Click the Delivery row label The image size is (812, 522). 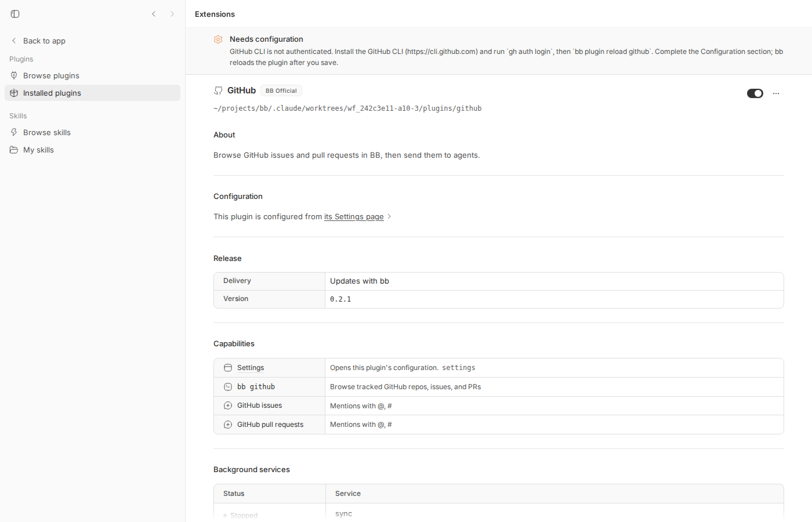(237, 281)
